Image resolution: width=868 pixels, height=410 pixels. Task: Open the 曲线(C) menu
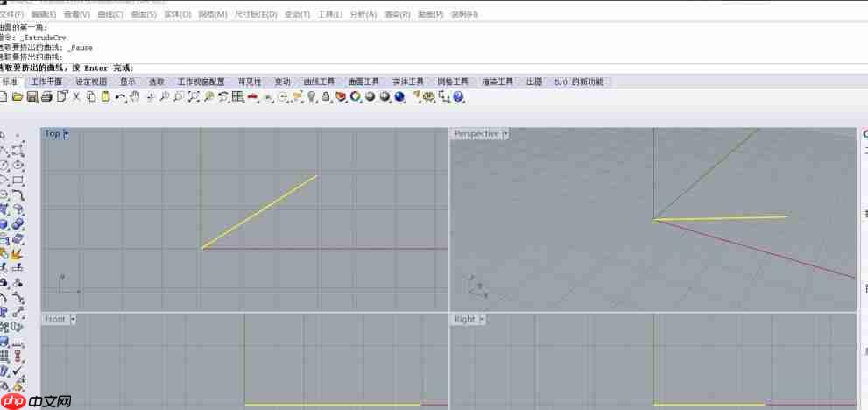(x=110, y=14)
